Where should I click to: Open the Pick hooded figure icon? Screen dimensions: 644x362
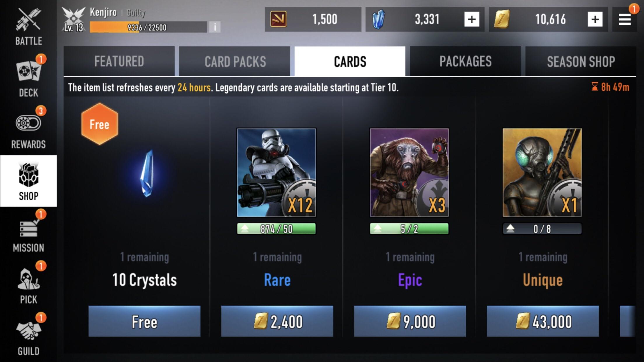click(28, 279)
